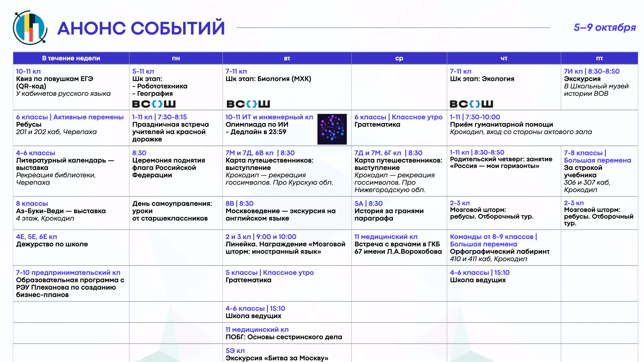
Task: Click 'Москвоведение — экскурсия на английском языке'
Action: point(280,215)
